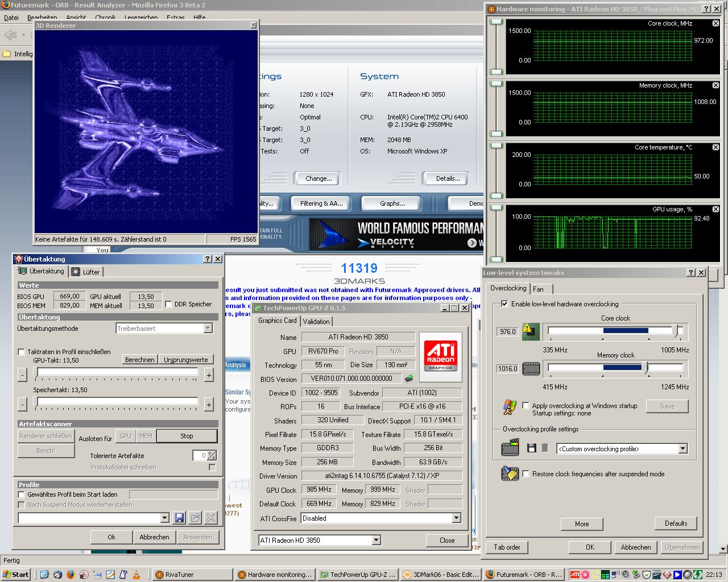Open the ATI Radeon HD 3850 card selector

click(376, 541)
